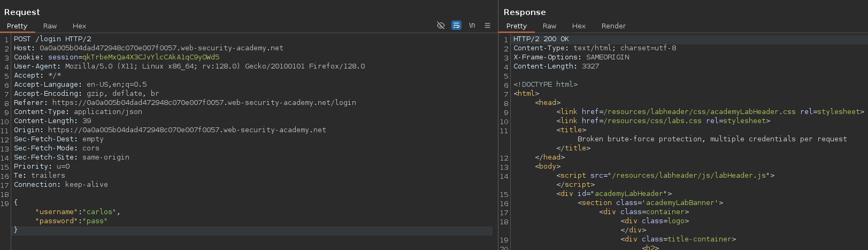
Task: Disable word wrap in the Request editor
Action: (456, 25)
